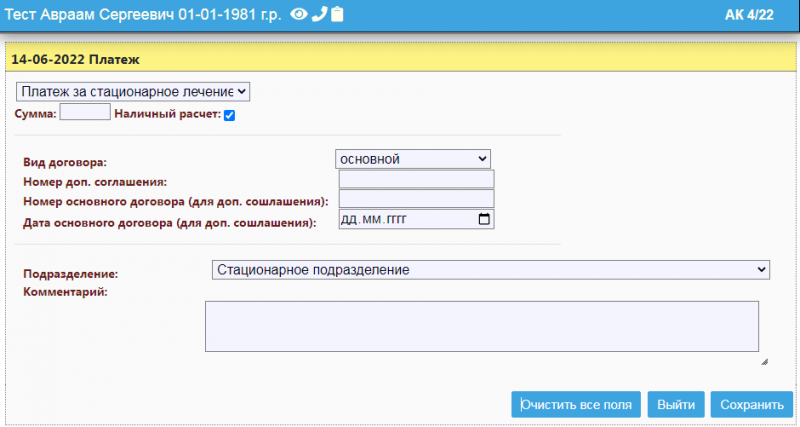The height and width of the screenshot is (427, 800).
Task: Open the clipboard icon in header
Action: pyautogui.click(x=337, y=14)
